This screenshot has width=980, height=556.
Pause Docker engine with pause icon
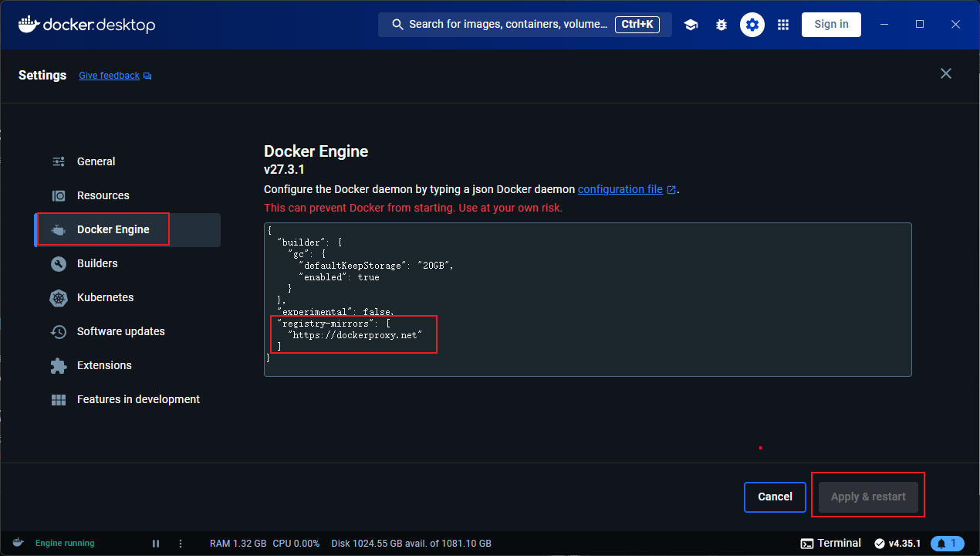[156, 544]
